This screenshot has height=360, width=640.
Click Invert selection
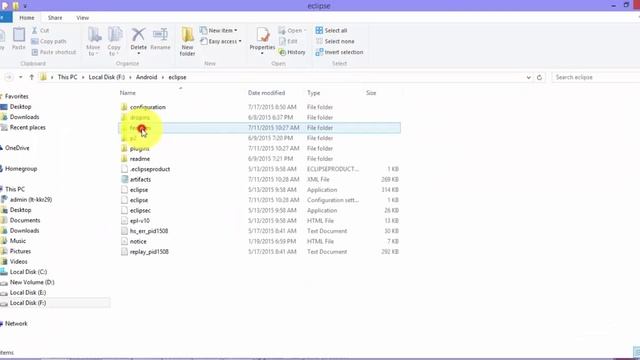coord(339,52)
